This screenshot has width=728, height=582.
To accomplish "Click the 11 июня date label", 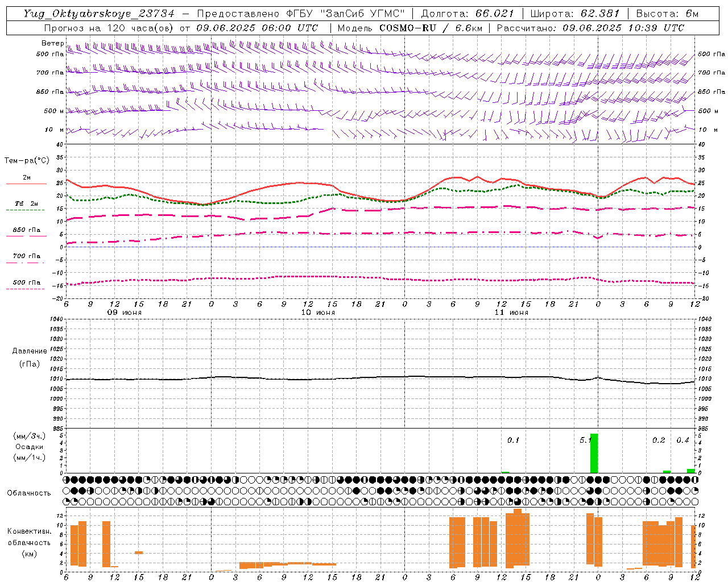I will click(511, 313).
